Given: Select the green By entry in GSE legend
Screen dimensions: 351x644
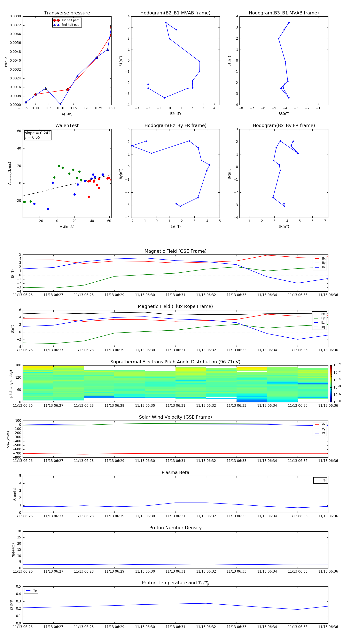Looking at the screenshot, I should click(x=320, y=263).
